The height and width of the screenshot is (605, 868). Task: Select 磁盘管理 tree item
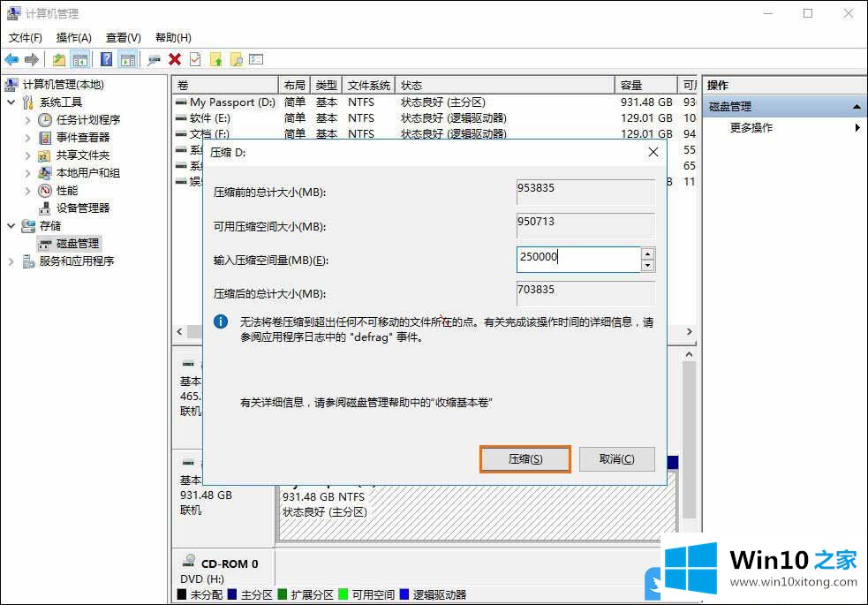pos(78,244)
